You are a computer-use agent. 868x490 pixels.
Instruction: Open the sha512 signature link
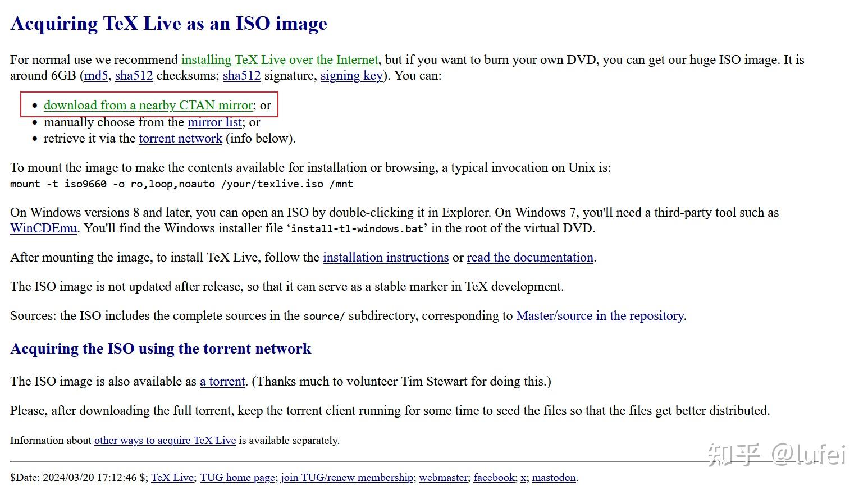[241, 76]
